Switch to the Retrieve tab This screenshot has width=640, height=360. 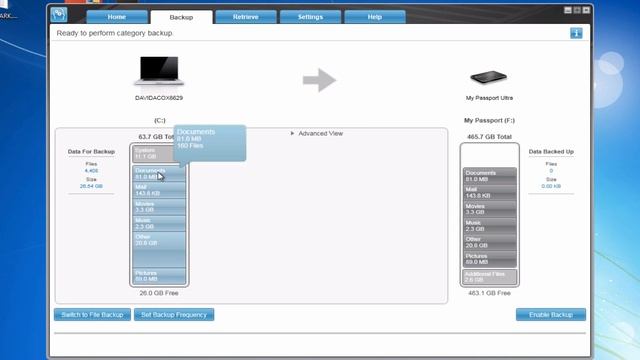click(246, 17)
